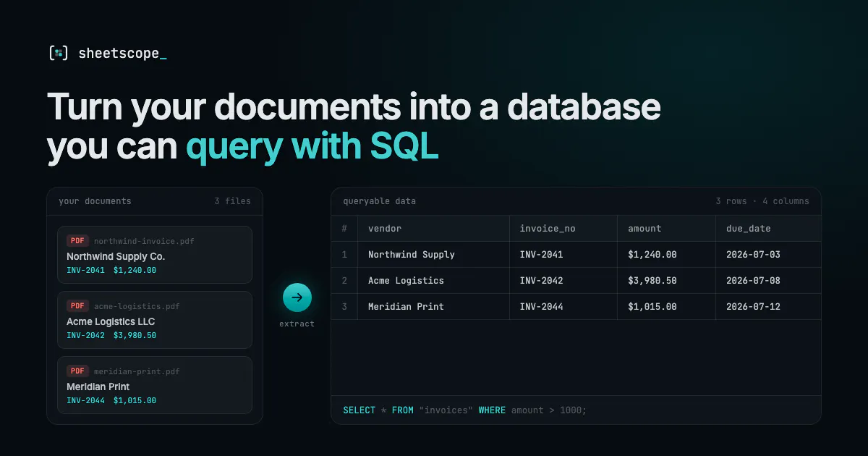This screenshot has width=868, height=456.
Task: Select row number 3 in the table
Action: point(344,307)
